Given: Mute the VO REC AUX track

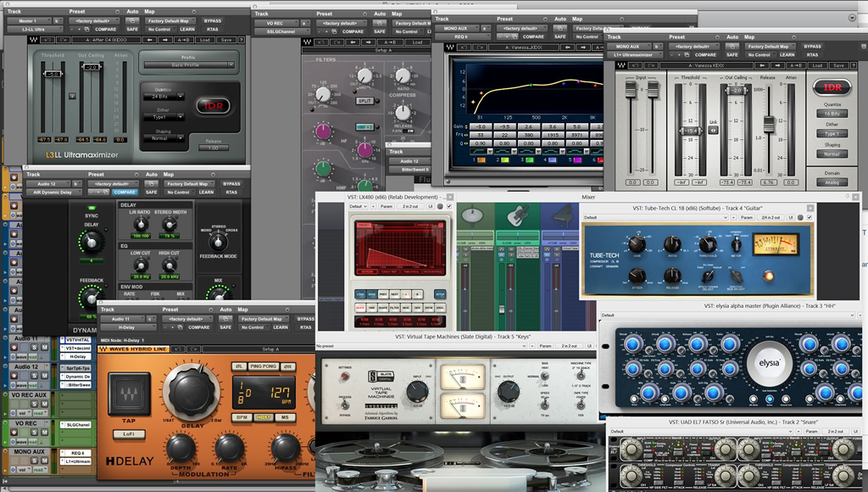Looking at the screenshot, I should (44, 404).
